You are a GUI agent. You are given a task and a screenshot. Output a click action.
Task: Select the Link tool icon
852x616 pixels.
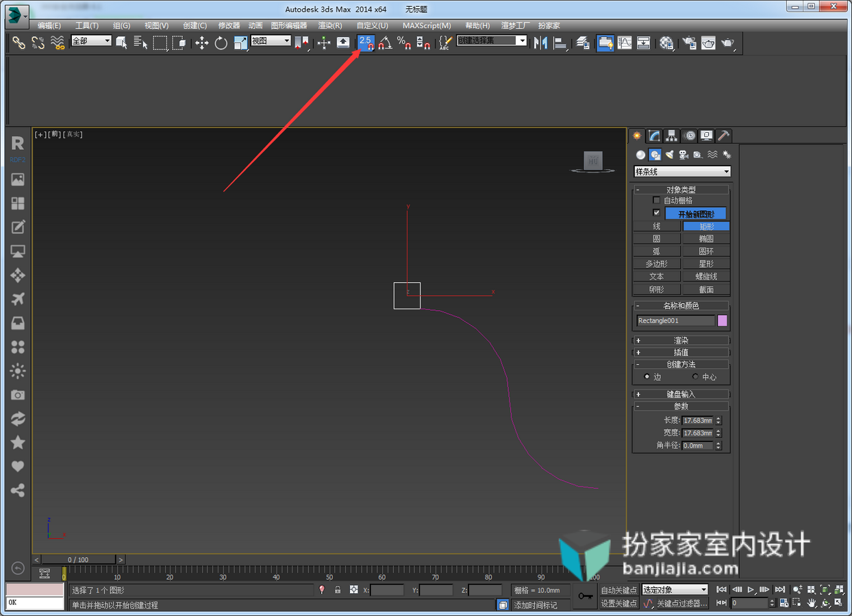pyautogui.click(x=19, y=42)
